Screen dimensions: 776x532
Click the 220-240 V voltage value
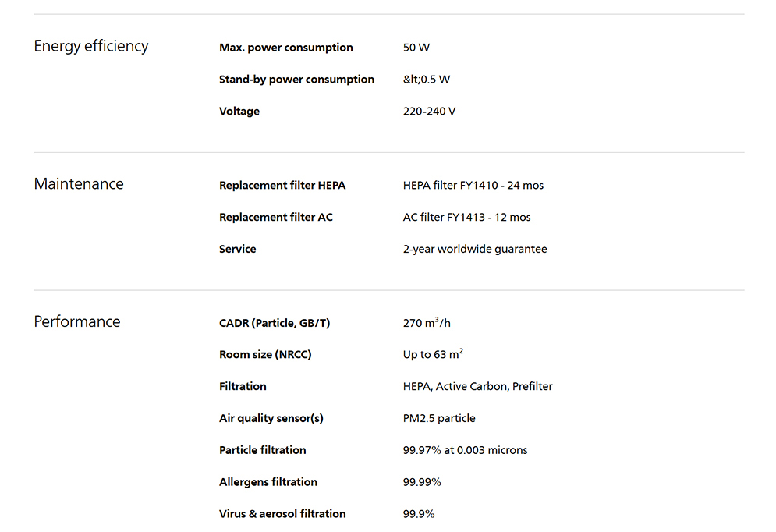tap(429, 112)
